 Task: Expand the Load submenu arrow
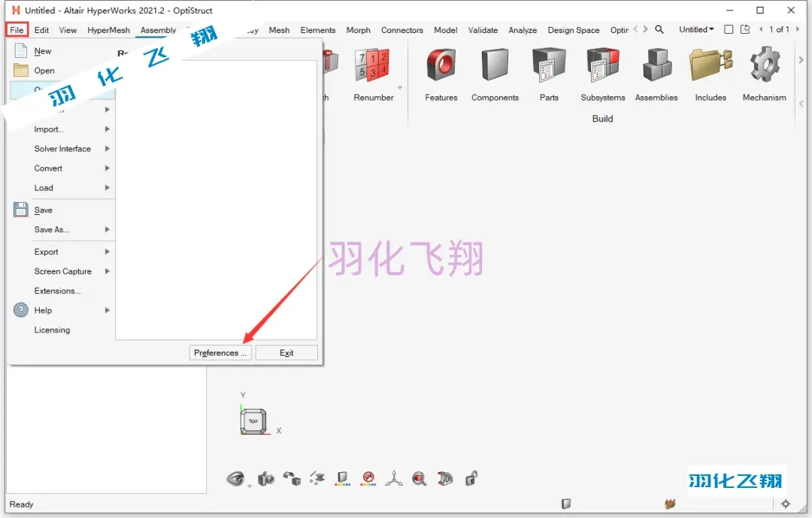pyautogui.click(x=108, y=187)
